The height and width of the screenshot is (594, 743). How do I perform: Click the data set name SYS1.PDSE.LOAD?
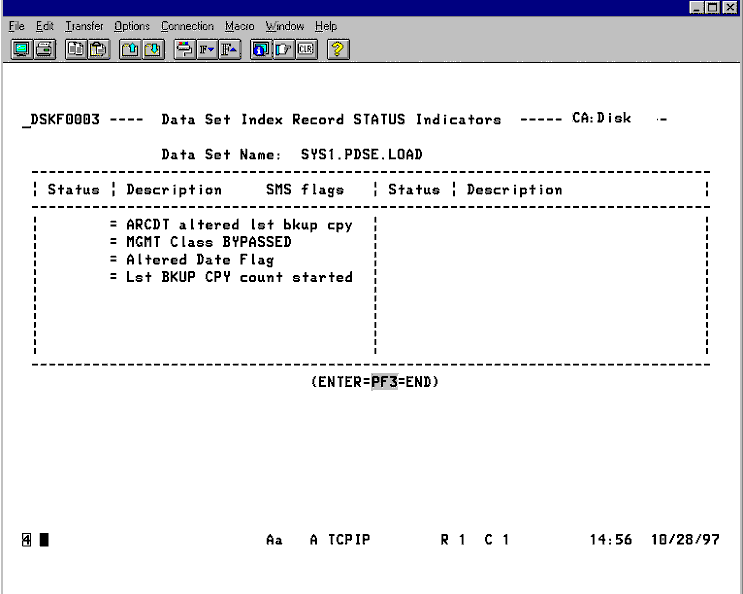coord(362,154)
